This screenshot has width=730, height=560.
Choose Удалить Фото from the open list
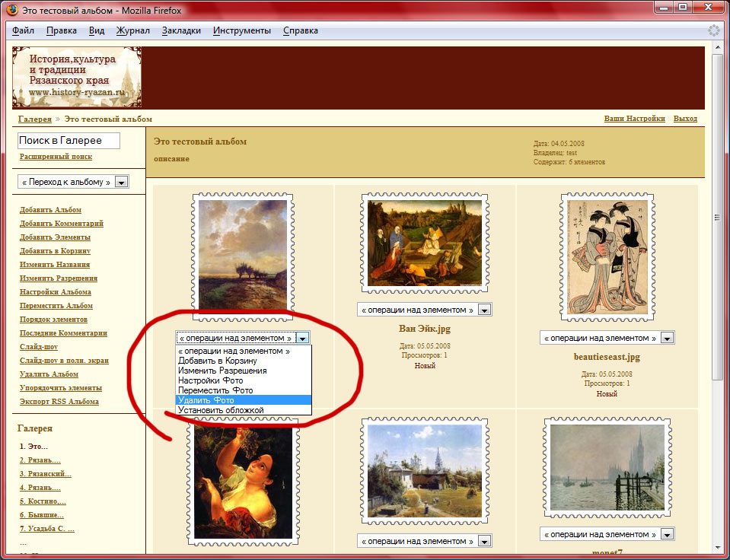[244, 400]
